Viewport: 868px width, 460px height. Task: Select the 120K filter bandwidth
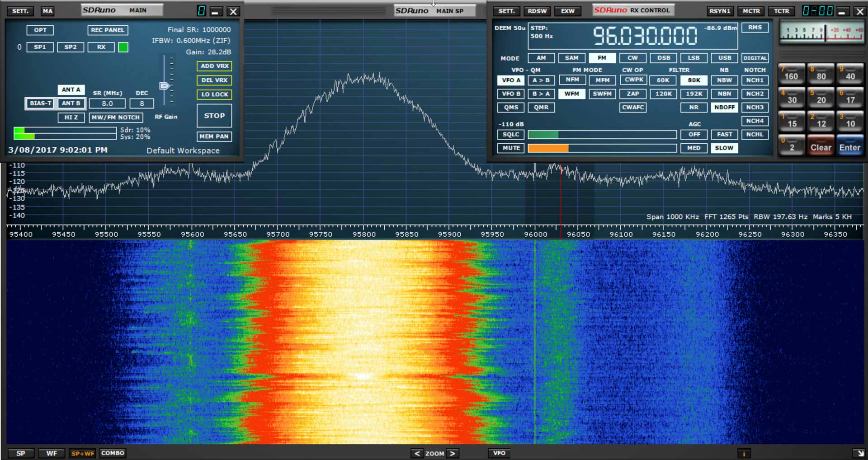[663, 94]
